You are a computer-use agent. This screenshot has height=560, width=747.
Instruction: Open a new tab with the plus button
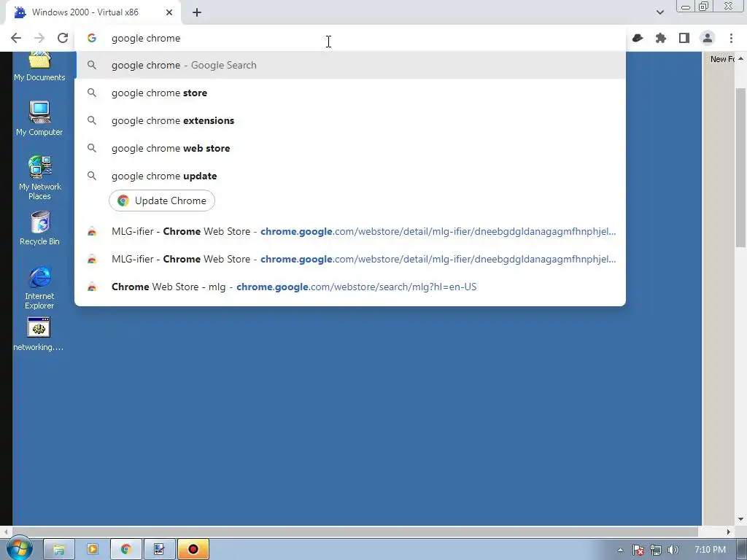[x=197, y=12]
